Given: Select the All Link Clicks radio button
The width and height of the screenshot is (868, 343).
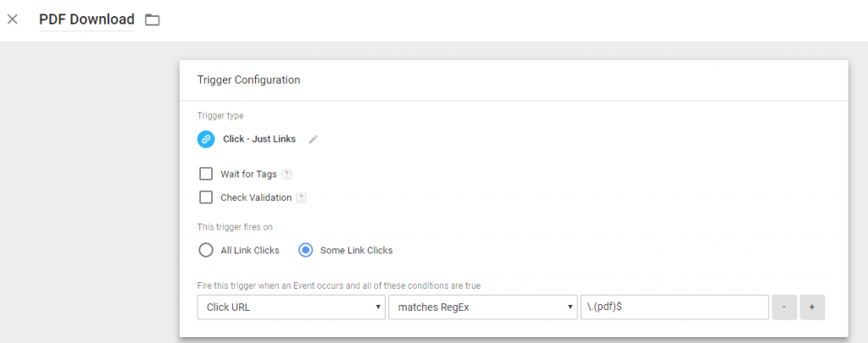Looking at the screenshot, I should pyautogui.click(x=205, y=251).
